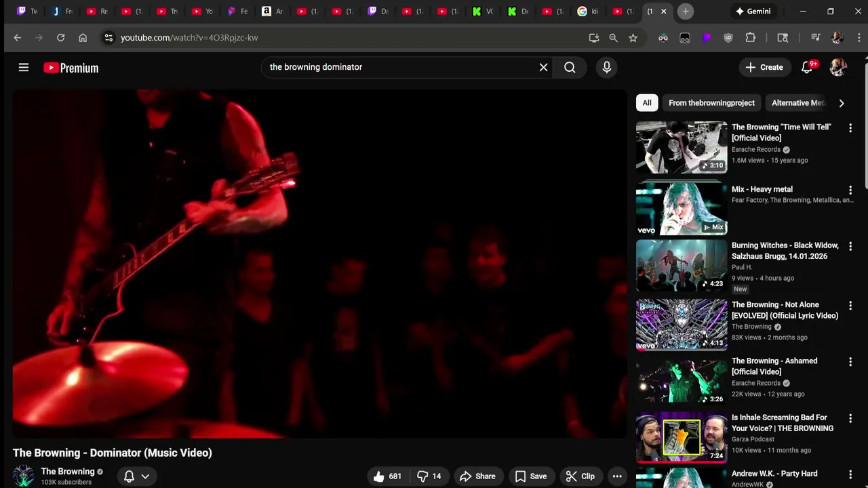Switch to first Twitch tab
The width and height of the screenshot is (868, 488).
pyautogui.click(x=28, y=12)
